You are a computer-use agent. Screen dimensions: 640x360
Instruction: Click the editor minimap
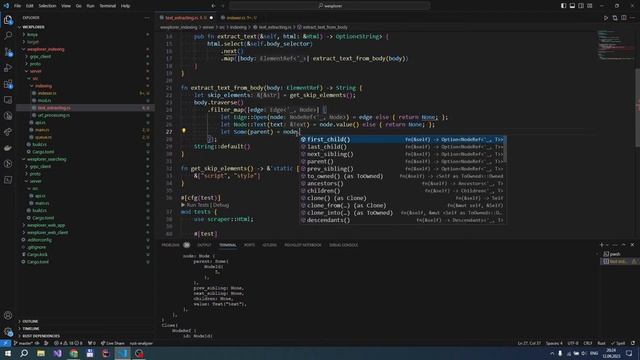(616, 45)
